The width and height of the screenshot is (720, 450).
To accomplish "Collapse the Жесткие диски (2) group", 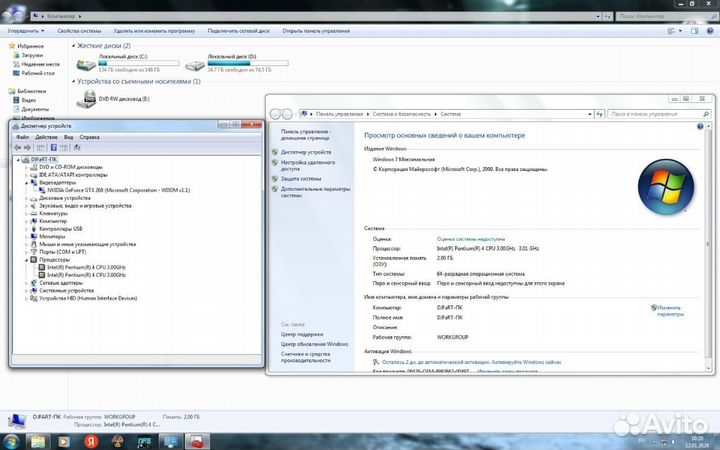I will click(x=73, y=46).
